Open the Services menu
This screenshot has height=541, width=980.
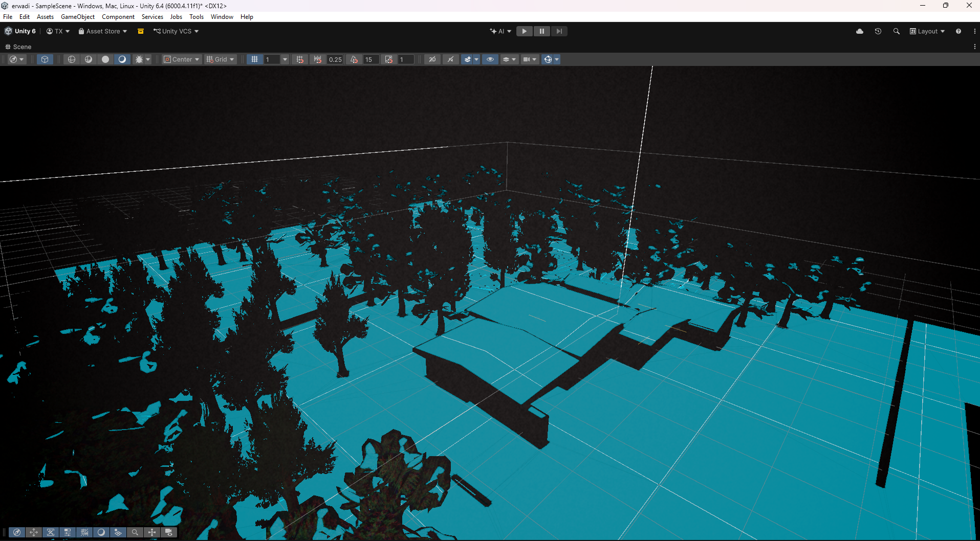(153, 17)
